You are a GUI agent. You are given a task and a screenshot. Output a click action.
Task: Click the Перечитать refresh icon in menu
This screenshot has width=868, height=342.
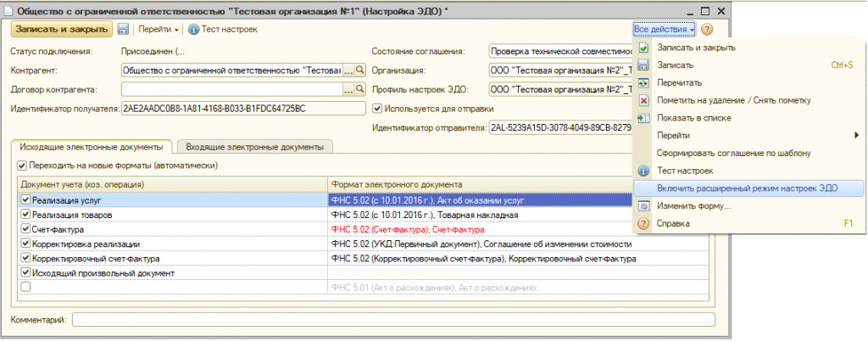[644, 83]
